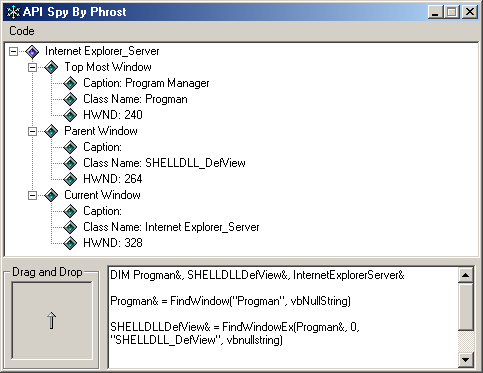Select the HWND: 264 row

tap(113, 179)
